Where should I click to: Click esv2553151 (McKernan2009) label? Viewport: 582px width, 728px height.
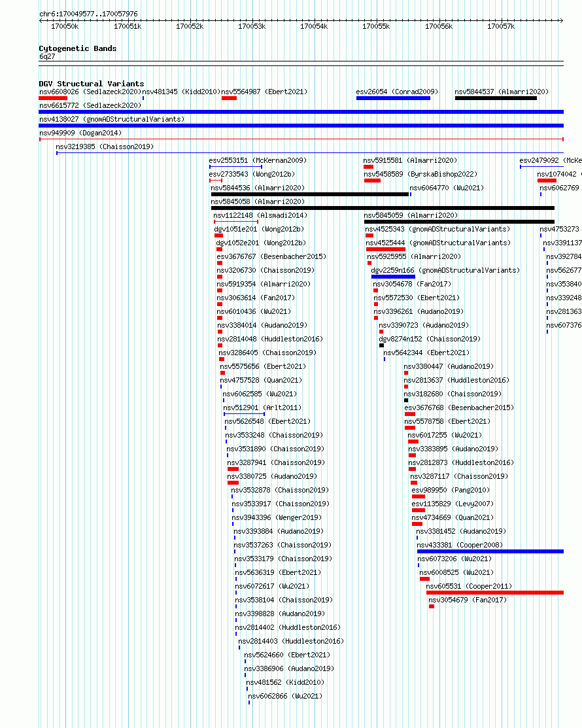258,161
